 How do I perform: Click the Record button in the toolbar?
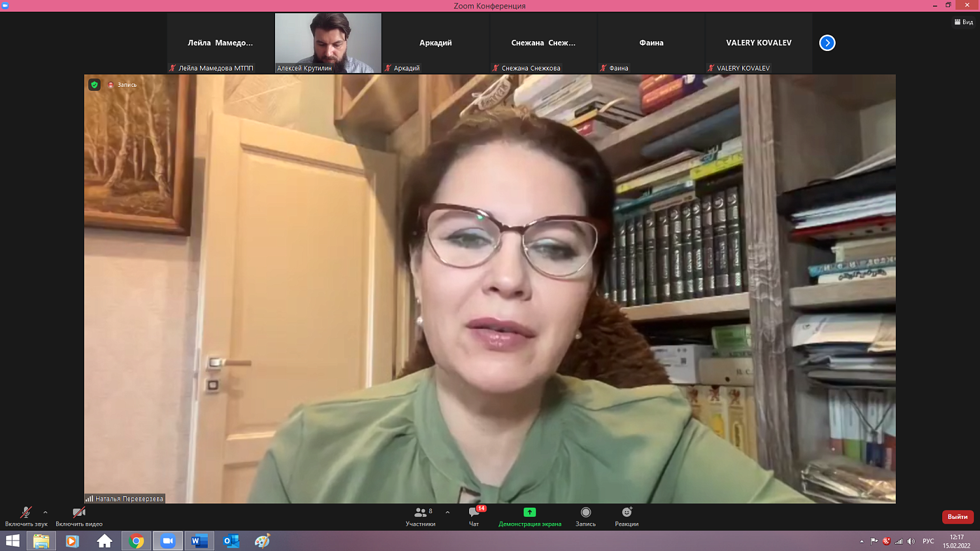coord(585,513)
